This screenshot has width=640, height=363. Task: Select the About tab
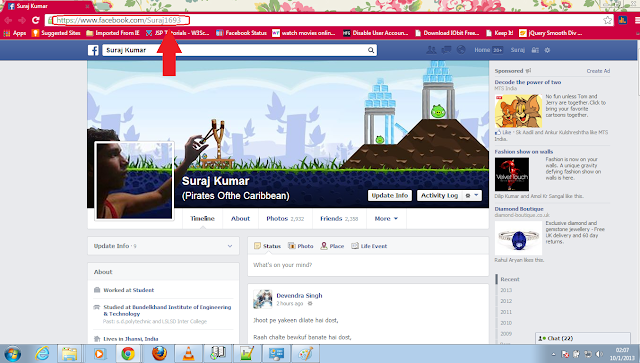click(240, 218)
